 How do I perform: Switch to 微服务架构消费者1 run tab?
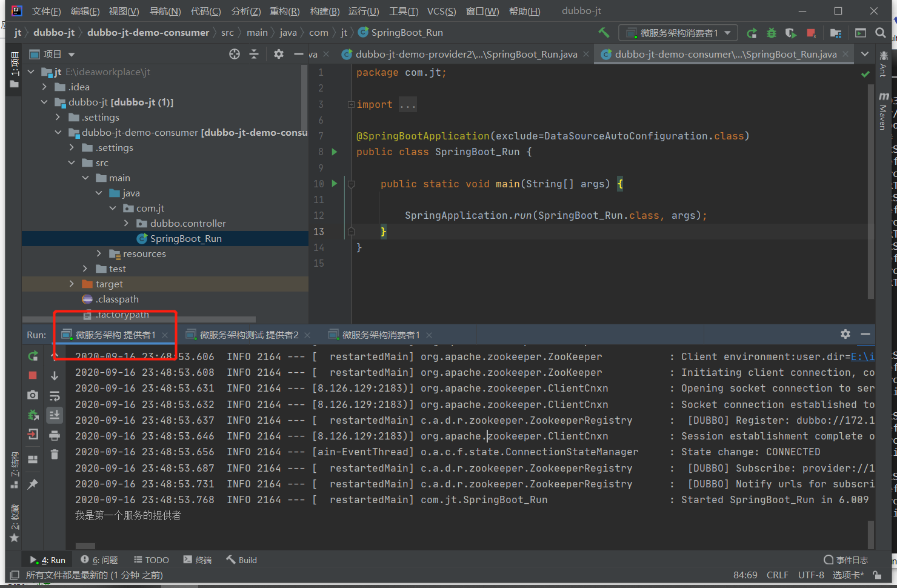click(x=381, y=335)
